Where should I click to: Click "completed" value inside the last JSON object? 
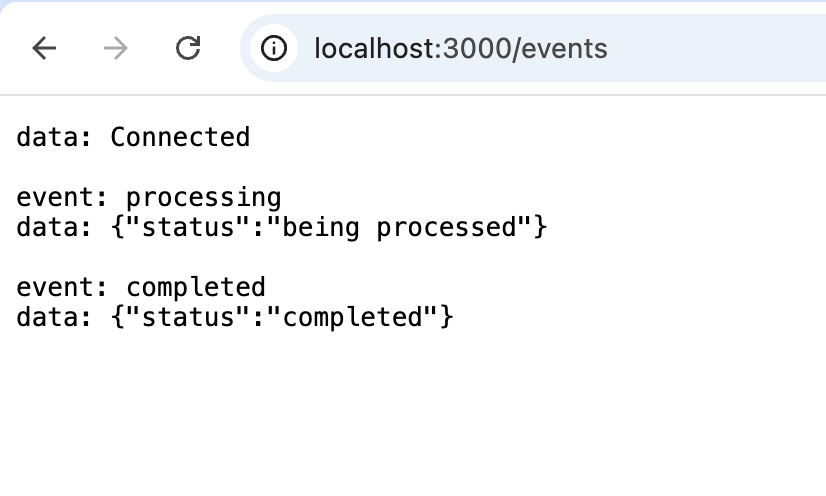point(352,318)
